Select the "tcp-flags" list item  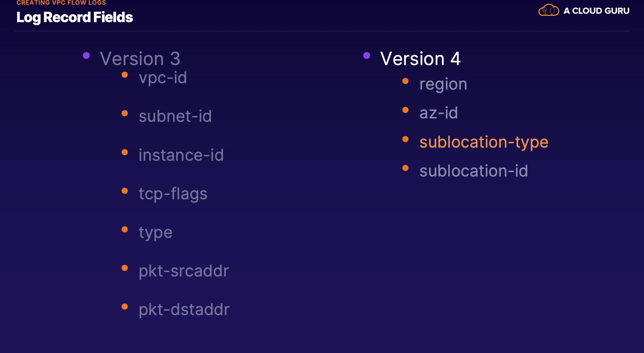[x=173, y=194]
